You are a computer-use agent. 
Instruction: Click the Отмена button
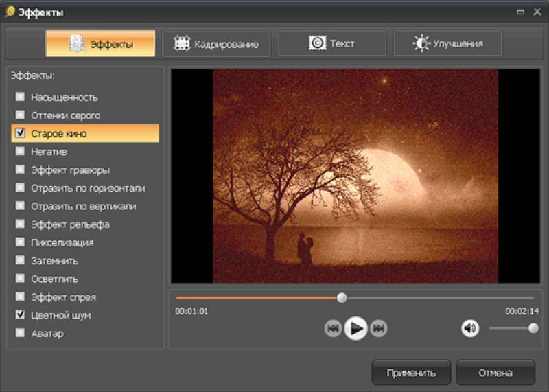click(495, 373)
